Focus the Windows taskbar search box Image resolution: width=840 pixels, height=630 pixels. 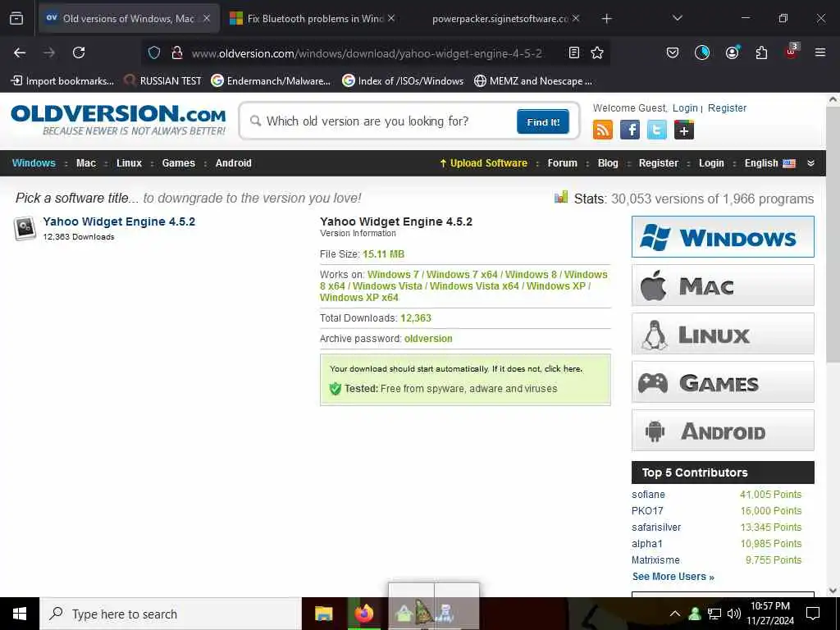pyautogui.click(x=171, y=614)
